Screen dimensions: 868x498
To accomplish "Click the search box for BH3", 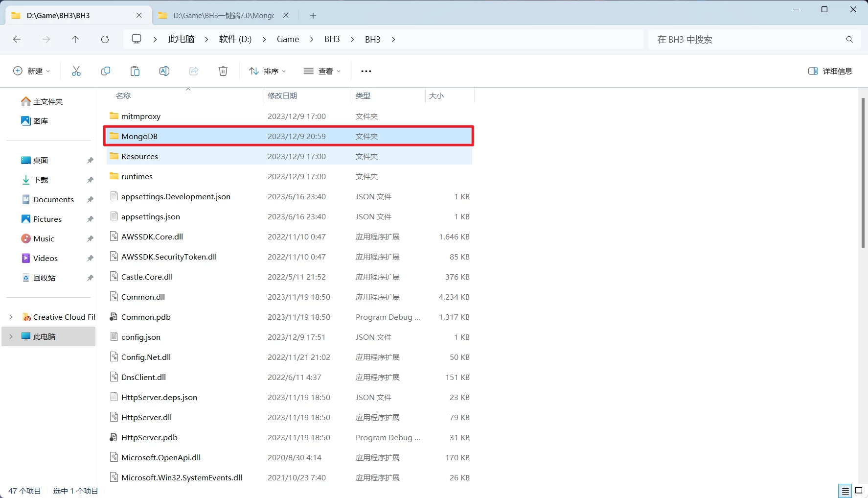I will (748, 39).
